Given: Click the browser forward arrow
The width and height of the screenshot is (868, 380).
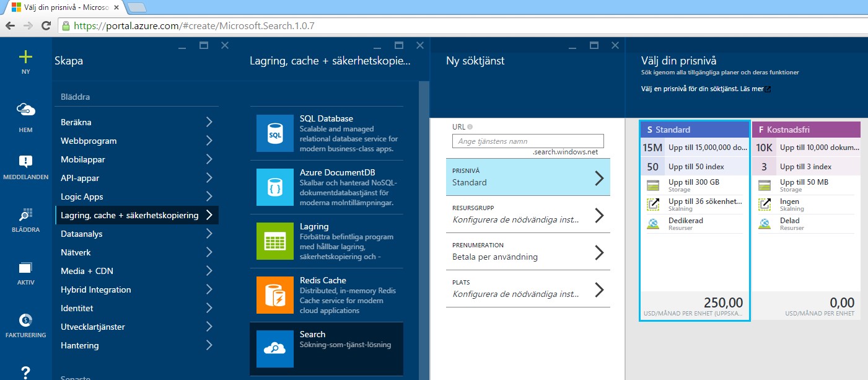Looking at the screenshot, I should tap(28, 26).
